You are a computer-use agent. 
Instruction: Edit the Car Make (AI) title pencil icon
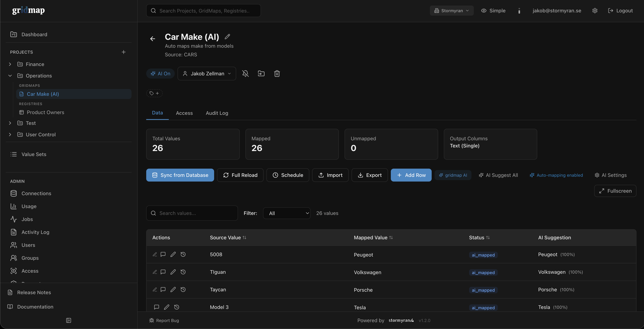click(x=227, y=37)
